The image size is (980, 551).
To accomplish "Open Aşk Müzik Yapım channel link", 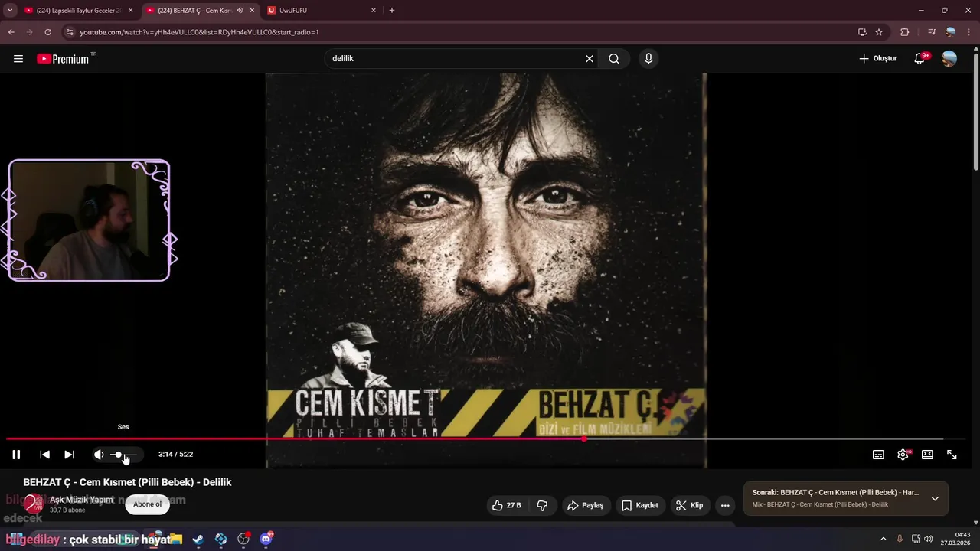I will 81,500.
